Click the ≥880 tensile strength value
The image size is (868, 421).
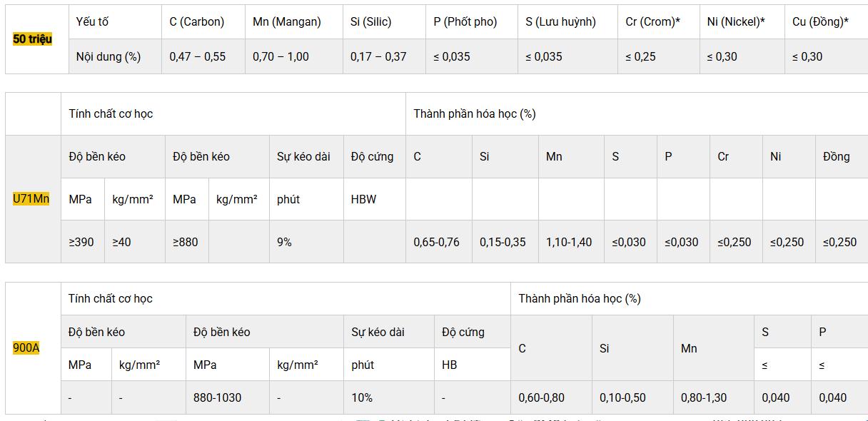(x=186, y=242)
